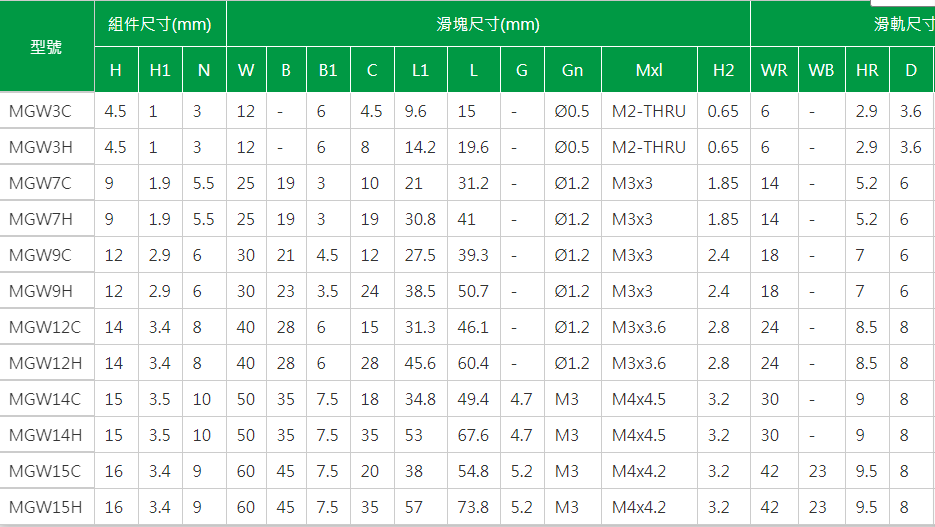Click the Gn column header
This screenshot has height=527, width=935.
click(x=572, y=70)
